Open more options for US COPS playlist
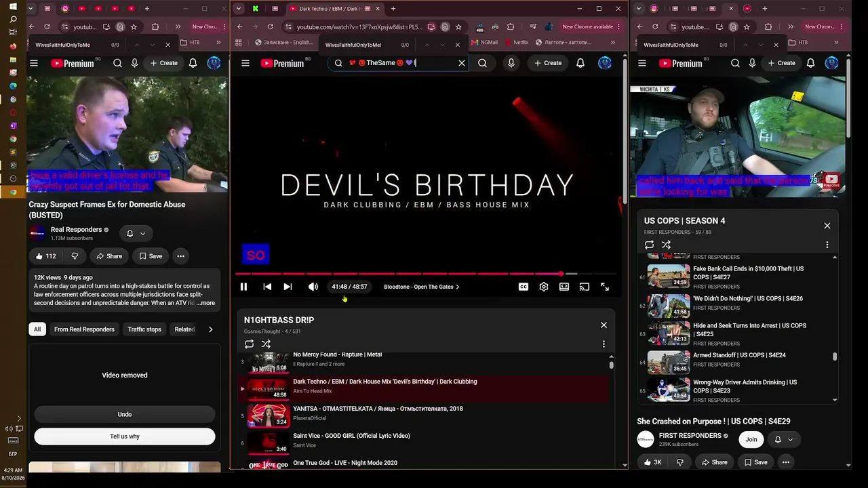 (827, 245)
